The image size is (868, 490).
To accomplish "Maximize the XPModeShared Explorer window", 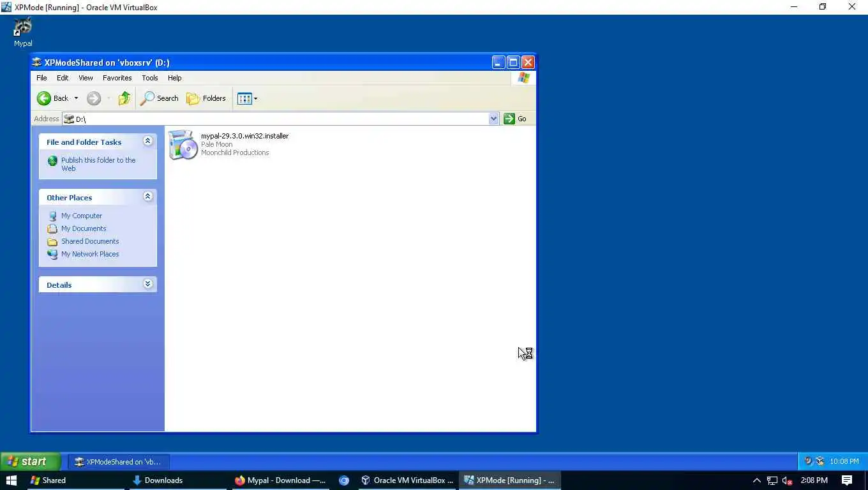I will coord(513,62).
